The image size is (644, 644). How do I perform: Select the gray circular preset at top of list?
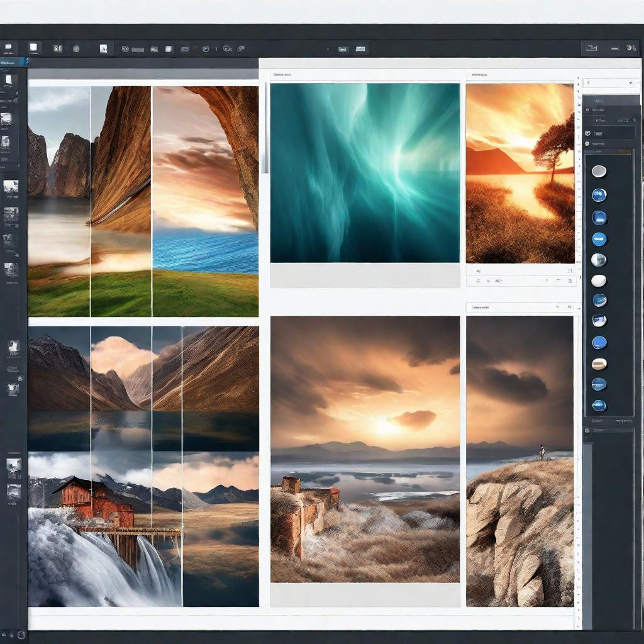599,171
